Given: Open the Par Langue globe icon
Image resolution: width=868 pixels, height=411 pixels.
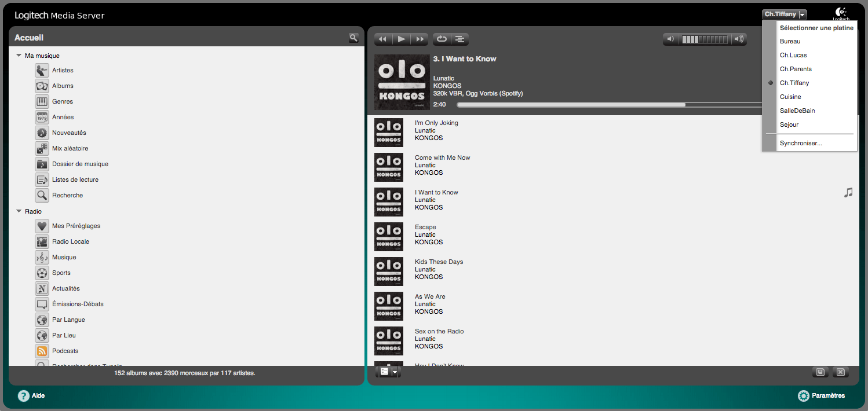Looking at the screenshot, I should 42,320.
